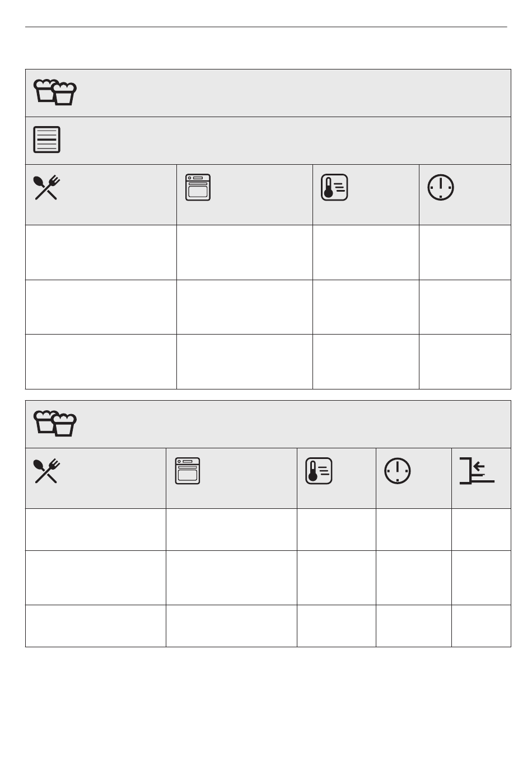Select the shelf position arrow icon

(x=477, y=471)
